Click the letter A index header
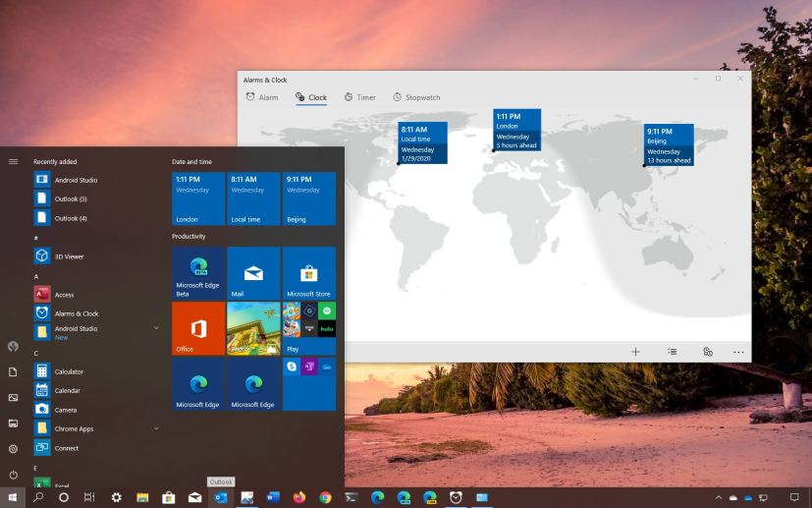Image resolution: width=812 pixels, height=508 pixels. pyautogui.click(x=36, y=276)
